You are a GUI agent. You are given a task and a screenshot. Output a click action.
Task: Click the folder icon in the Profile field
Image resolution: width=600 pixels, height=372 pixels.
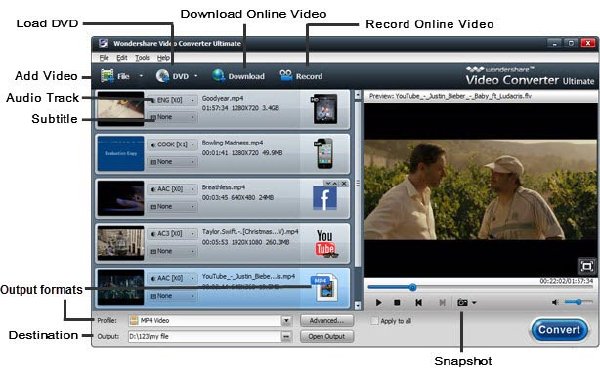(x=134, y=320)
